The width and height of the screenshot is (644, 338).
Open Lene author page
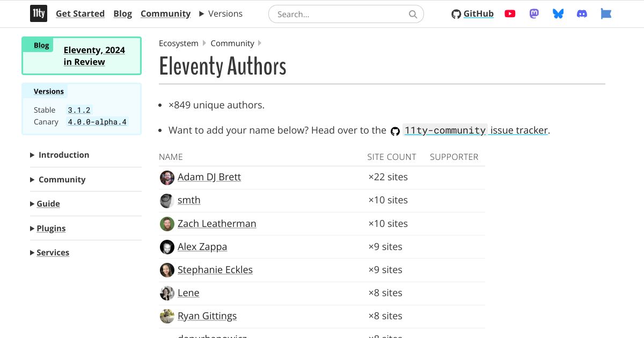tap(188, 293)
